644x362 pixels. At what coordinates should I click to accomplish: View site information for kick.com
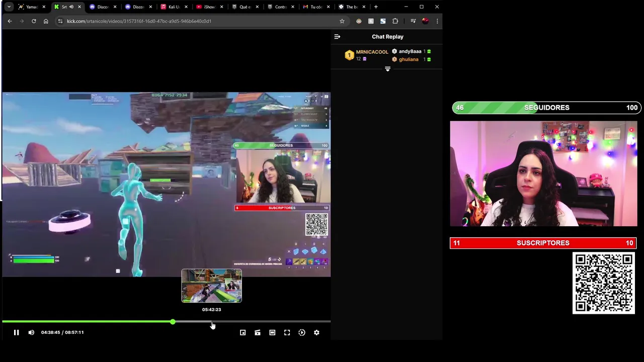60,21
